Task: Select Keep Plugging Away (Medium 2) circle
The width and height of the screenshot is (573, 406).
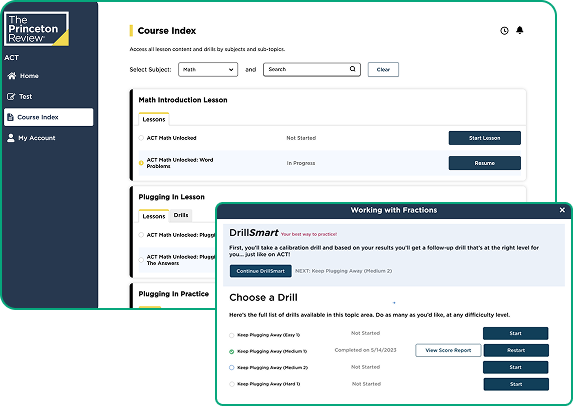Action: (x=231, y=368)
